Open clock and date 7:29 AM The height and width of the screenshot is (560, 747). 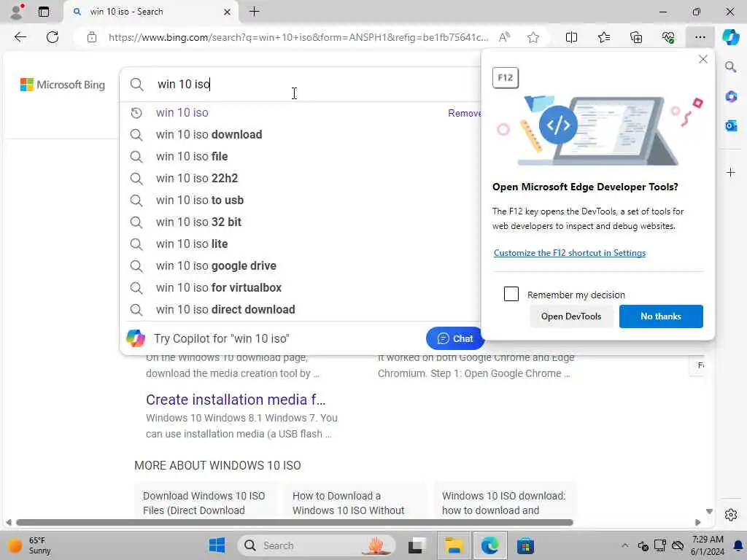[x=708, y=545]
